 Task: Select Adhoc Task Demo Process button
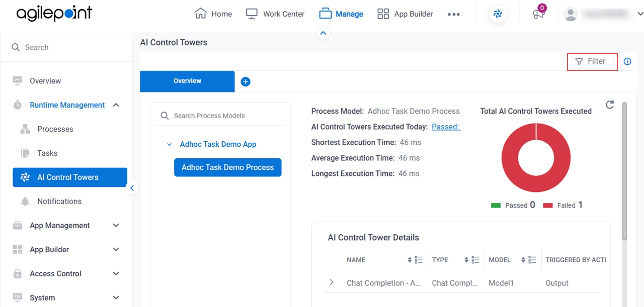[x=228, y=167]
